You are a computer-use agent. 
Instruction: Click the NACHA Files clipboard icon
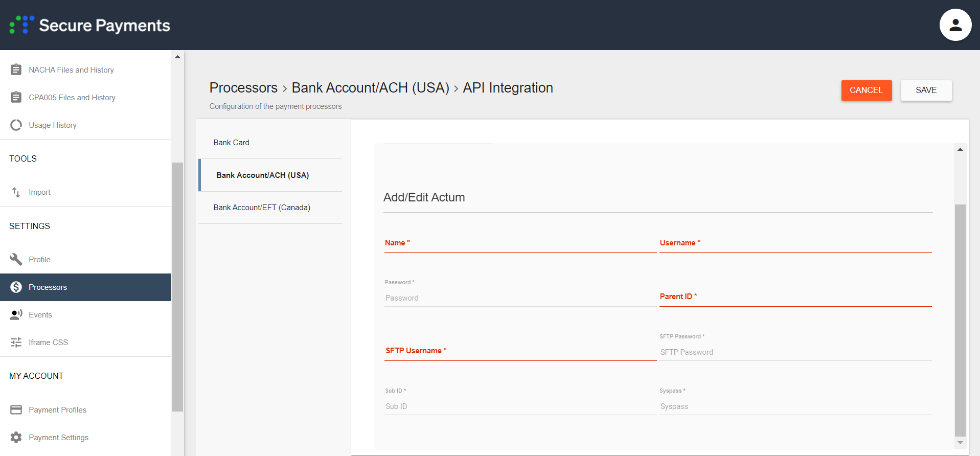(x=16, y=70)
